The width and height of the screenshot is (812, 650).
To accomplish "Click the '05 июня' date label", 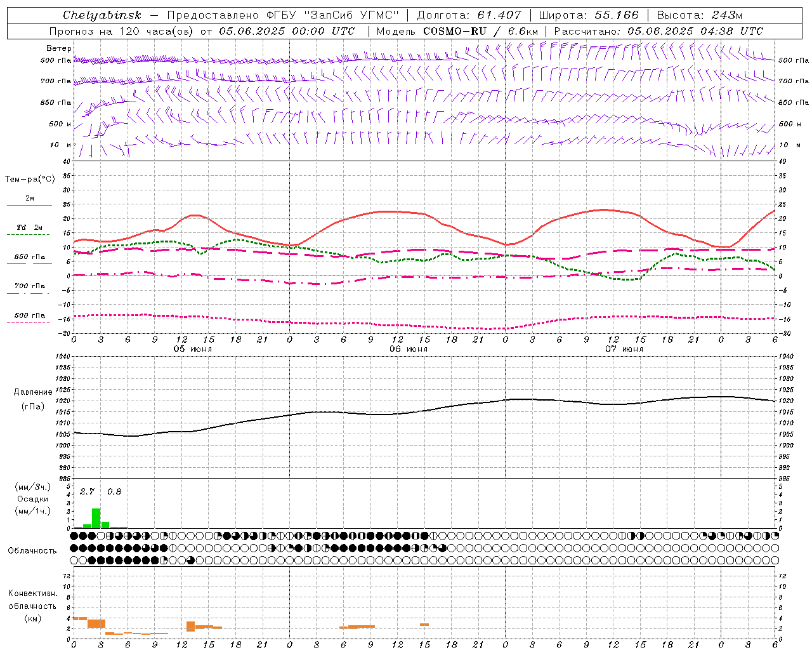I will 193,349.
